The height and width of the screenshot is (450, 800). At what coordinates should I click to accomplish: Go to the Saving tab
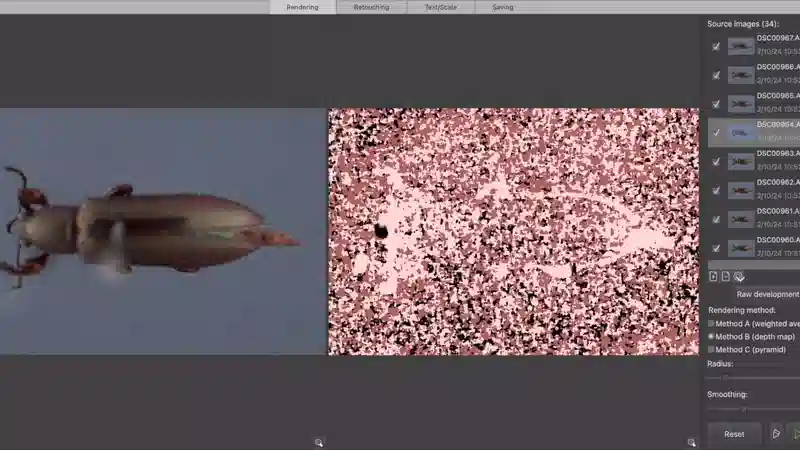[x=503, y=7]
